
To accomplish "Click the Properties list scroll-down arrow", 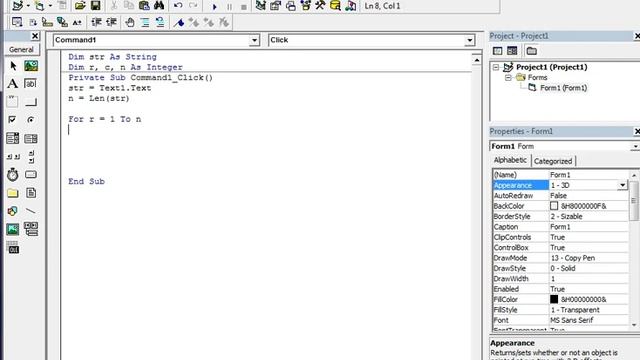I will (634, 325).
